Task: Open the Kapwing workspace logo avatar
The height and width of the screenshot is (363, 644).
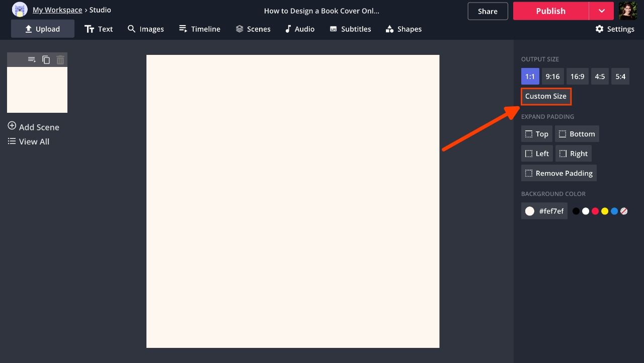Action: (20, 10)
